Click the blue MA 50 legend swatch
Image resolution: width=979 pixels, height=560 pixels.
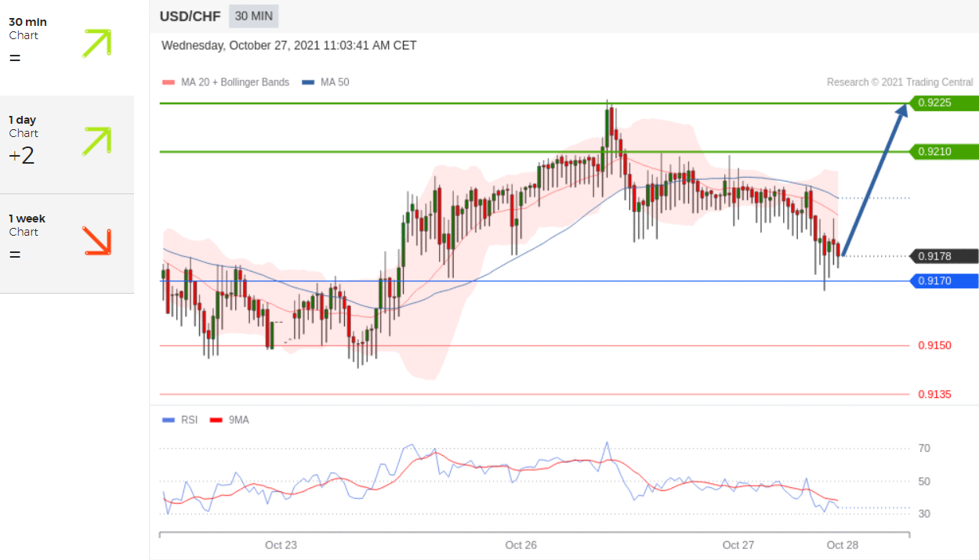(306, 82)
